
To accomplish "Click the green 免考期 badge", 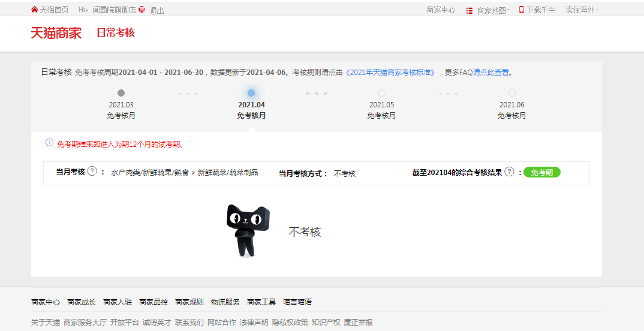I will coord(541,173).
